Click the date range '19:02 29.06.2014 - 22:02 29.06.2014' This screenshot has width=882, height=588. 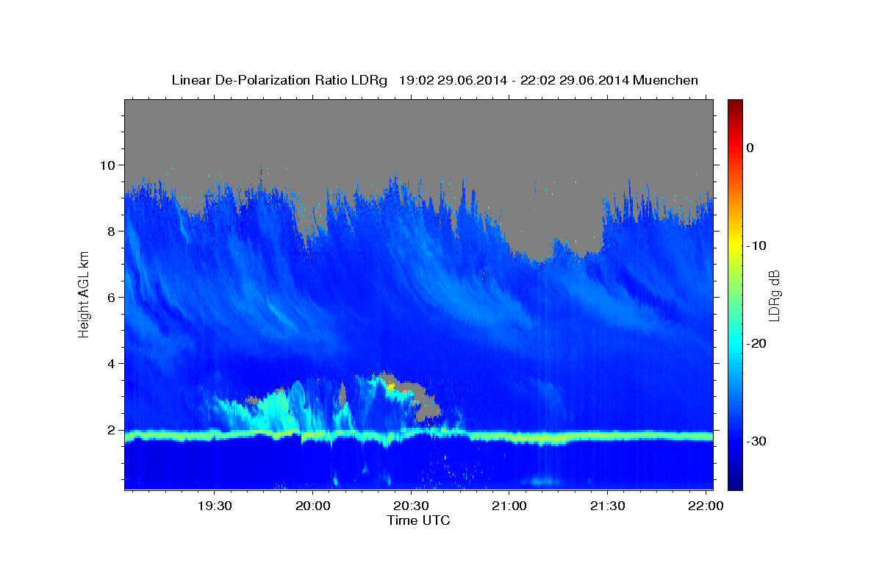click(513, 80)
